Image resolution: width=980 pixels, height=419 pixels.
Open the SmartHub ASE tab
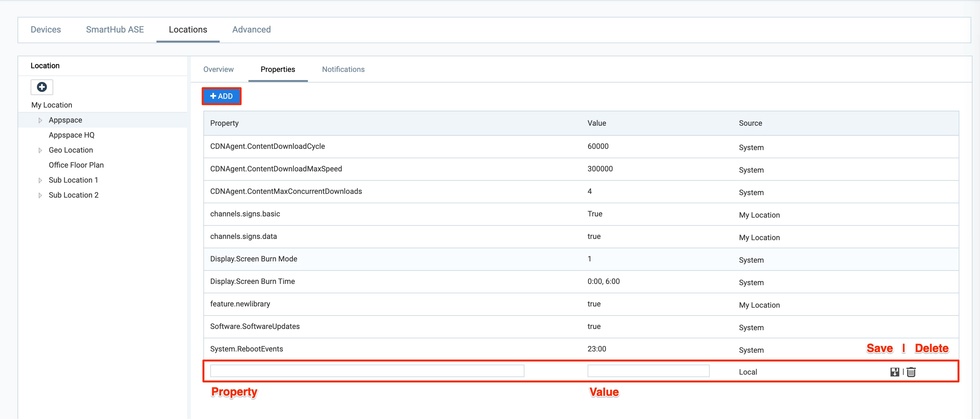(115, 30)
